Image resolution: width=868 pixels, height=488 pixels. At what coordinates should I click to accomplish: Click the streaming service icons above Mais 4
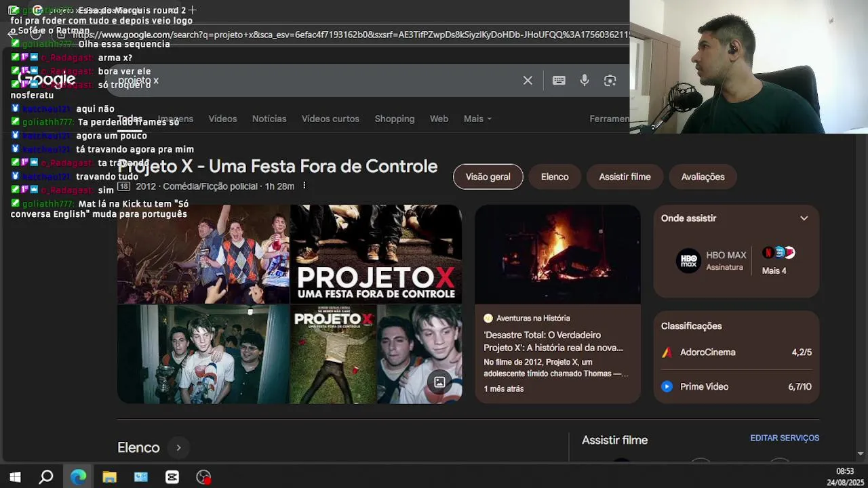pos(778,253)
